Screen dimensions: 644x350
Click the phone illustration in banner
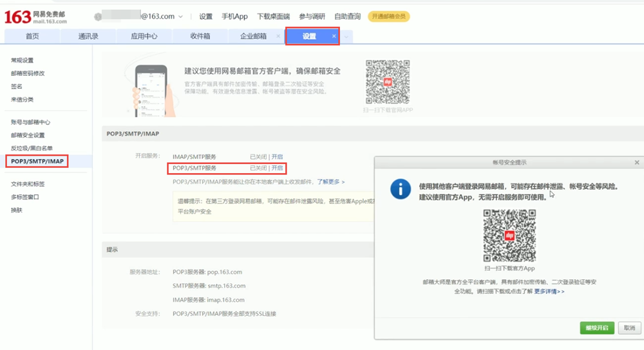(x=151, y=91)
